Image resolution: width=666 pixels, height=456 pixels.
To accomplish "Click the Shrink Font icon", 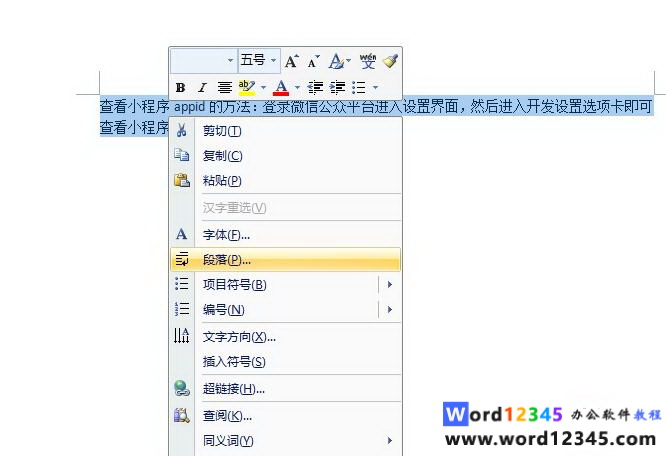I will pos(314,62).
